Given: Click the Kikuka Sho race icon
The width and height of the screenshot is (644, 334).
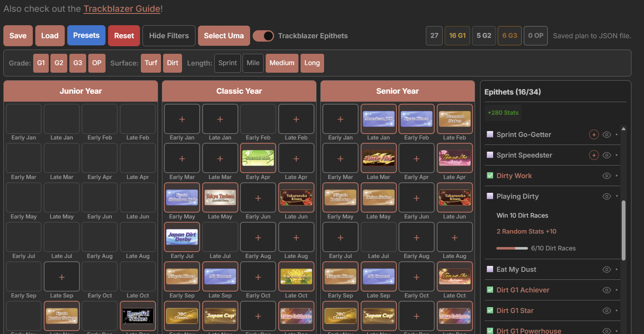Looking at the screenshot, I should point(296,276).
